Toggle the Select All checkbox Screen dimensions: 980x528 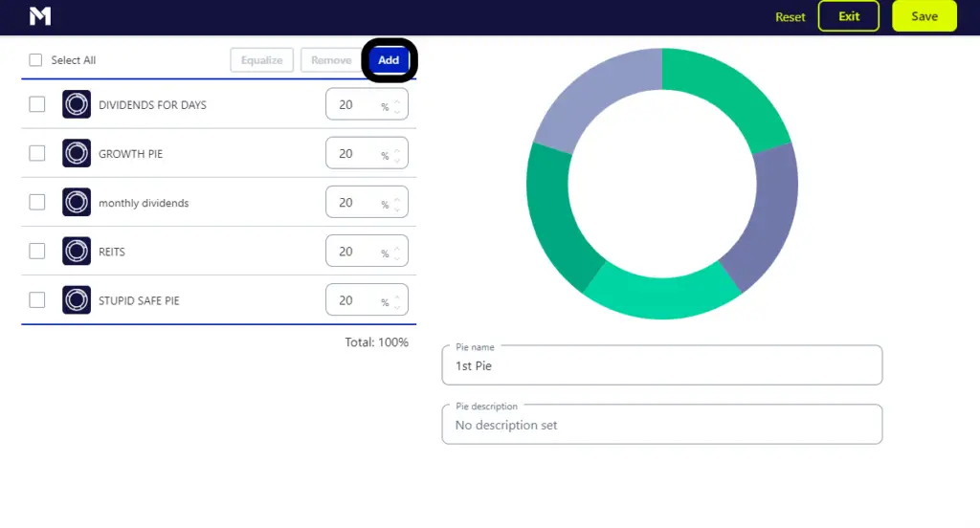35,60
